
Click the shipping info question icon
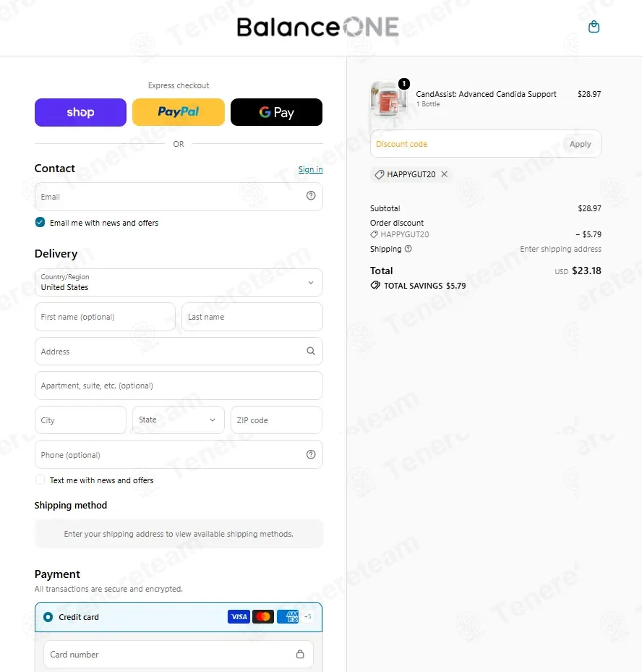point(408,249)
